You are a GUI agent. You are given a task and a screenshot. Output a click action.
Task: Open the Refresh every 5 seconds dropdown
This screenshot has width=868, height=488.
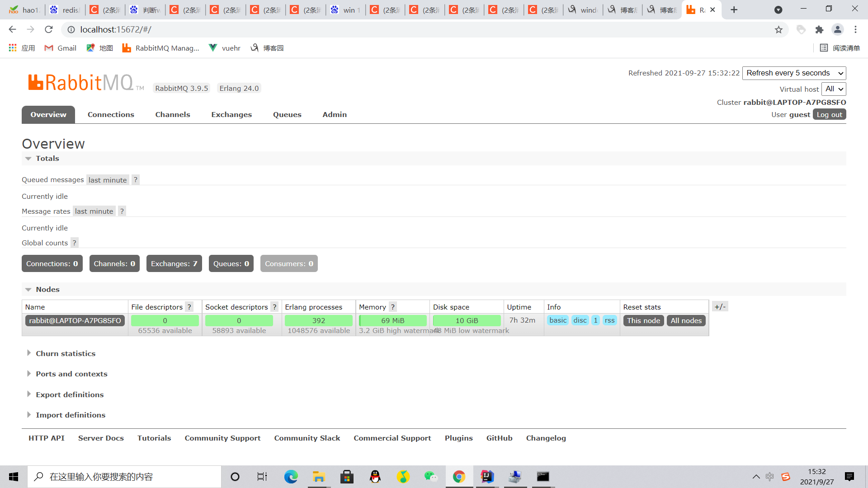tap(794, 73)
